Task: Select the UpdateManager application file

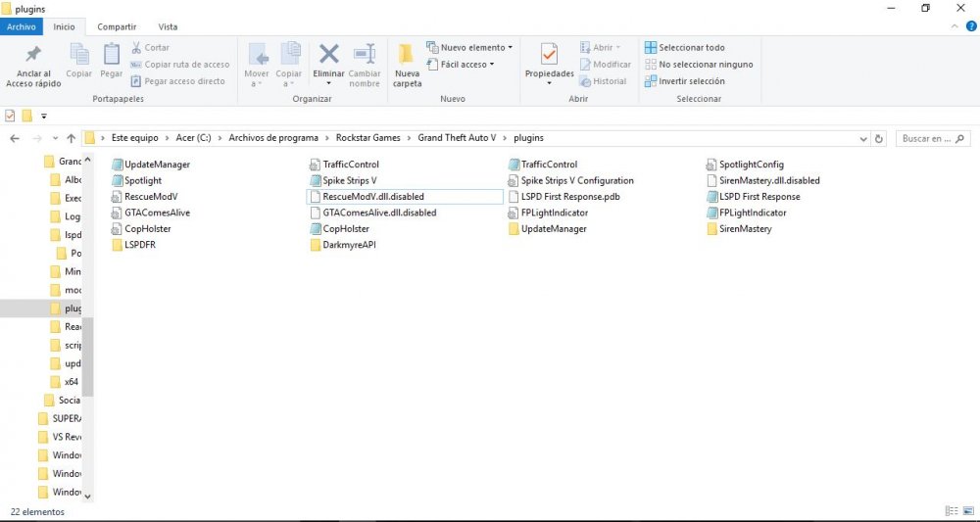Action: [x=151, y=165]
